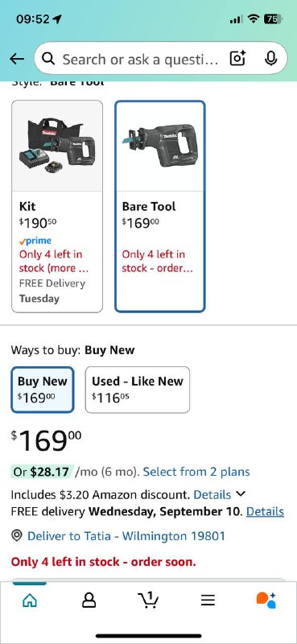Image resolution: width=297 pixels, height=644 pixels.
Task: Change Deliver to Tatia - Wilmington address
Action: pos(126,536)
